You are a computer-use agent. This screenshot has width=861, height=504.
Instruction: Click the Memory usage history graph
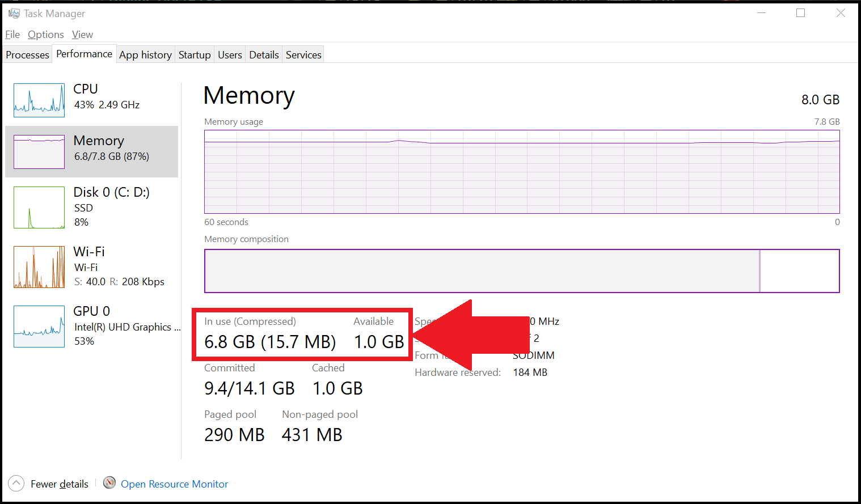click(522, 172)
